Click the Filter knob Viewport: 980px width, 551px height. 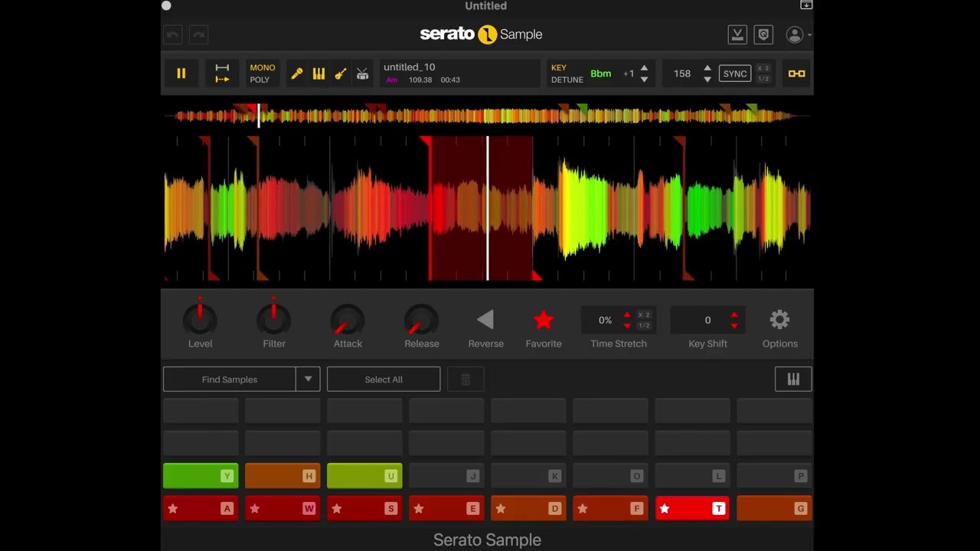tap(274, 321)
